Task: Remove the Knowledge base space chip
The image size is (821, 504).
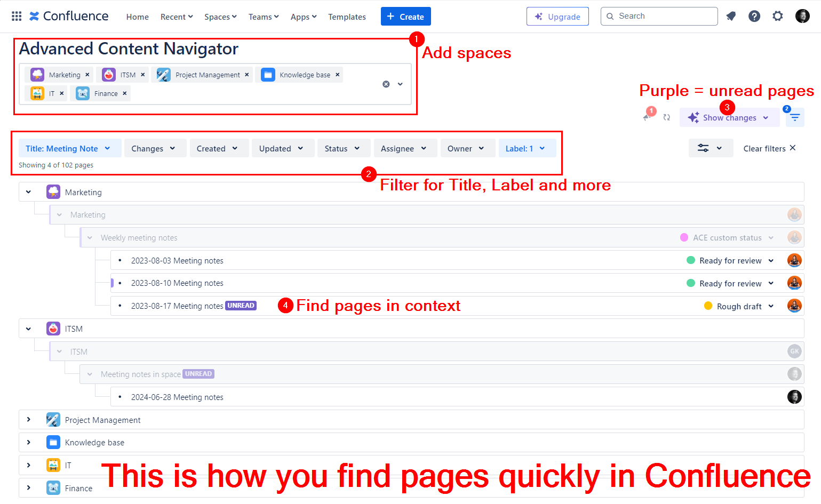Action: point(338,75)
